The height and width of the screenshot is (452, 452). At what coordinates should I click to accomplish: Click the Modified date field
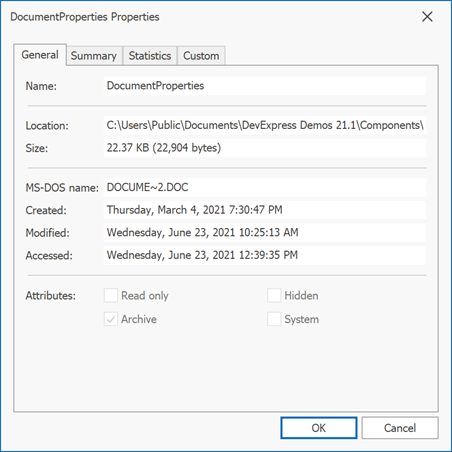click(265, 232)
